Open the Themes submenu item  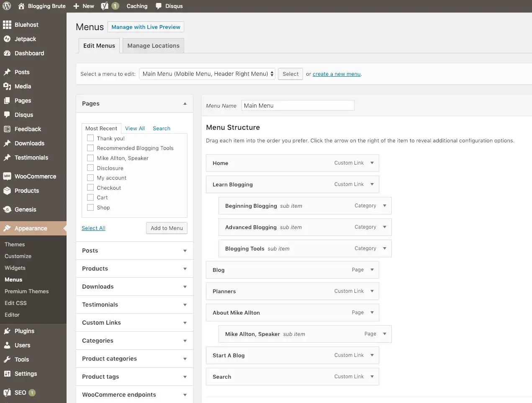click(15, 244)
